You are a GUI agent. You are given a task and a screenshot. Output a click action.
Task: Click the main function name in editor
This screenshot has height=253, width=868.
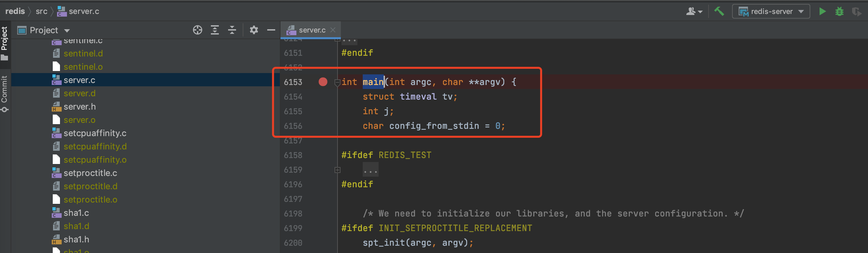(373, 82)
